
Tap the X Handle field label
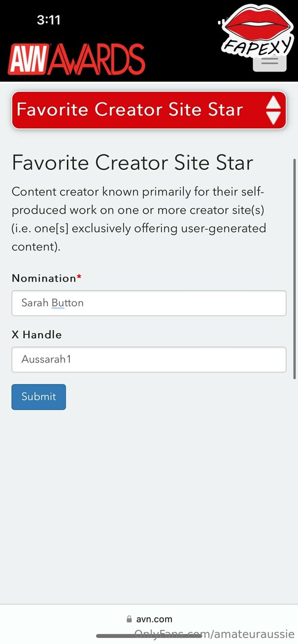36,335
